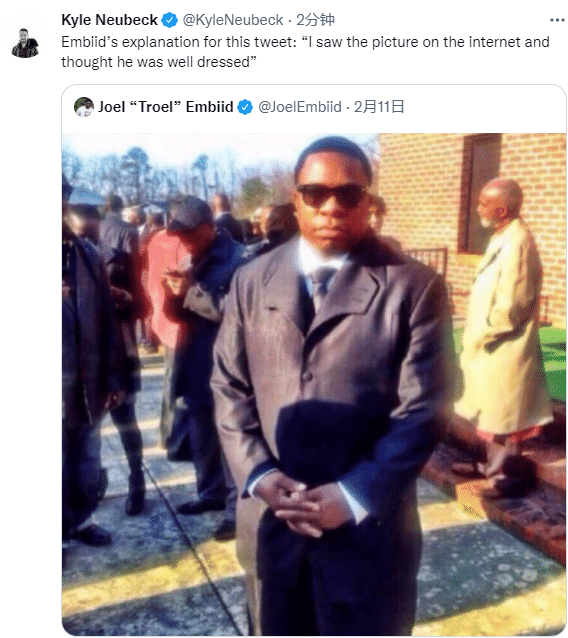This screenshot has width=568, height=638.
Task: Click Joel Embiid's small profile avatar
Action: pos(84,107)
